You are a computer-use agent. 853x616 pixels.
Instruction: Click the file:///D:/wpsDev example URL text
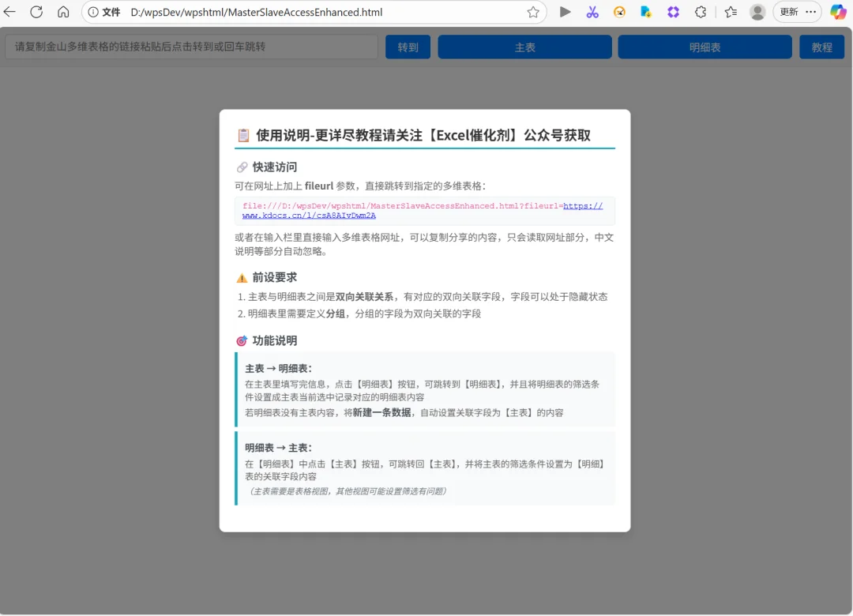coord(403,206)
